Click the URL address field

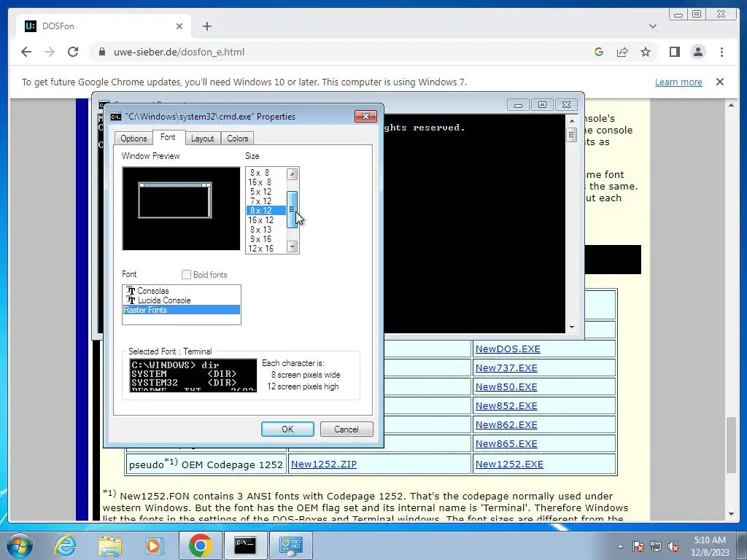[x=179, y=52]
